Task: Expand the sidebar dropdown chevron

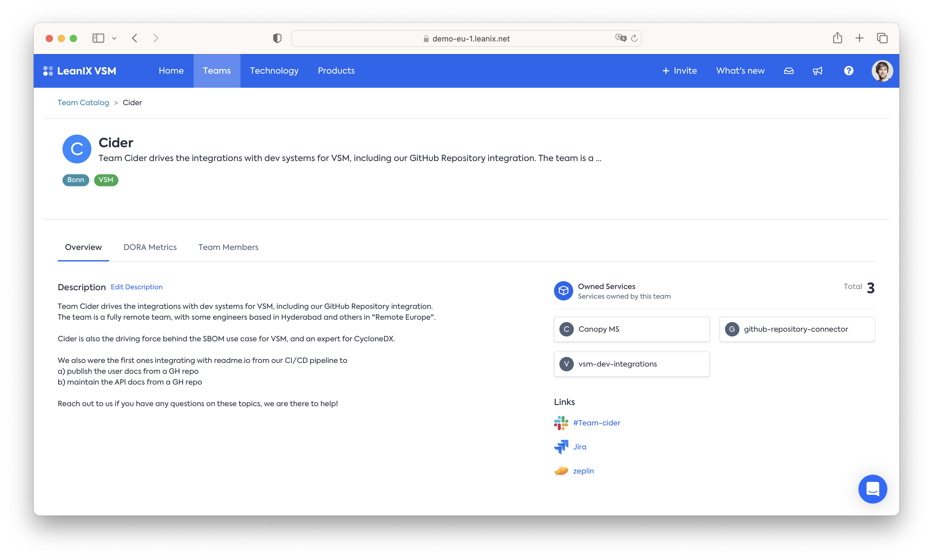Action: 114,38
